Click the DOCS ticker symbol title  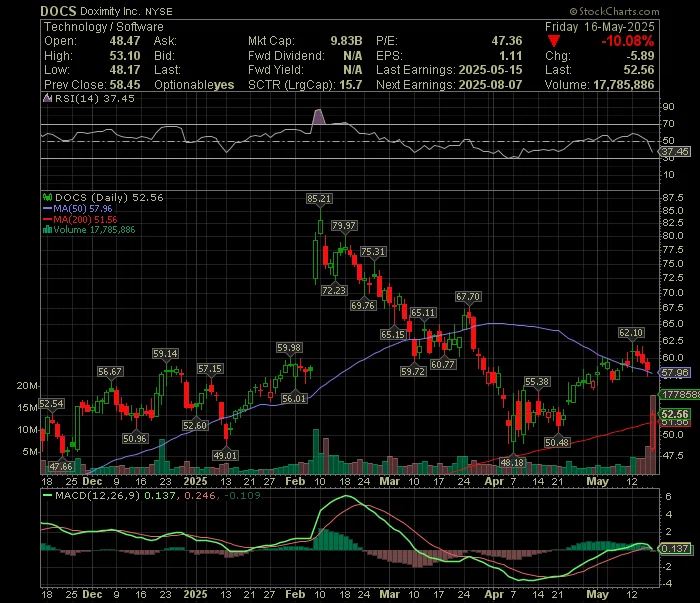click(58, 11)
